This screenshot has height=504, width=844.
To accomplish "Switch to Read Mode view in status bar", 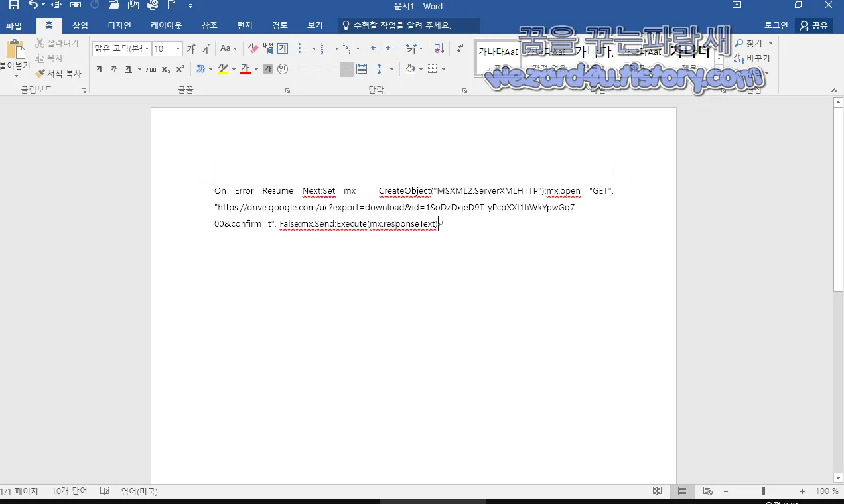I will (657, 491).
